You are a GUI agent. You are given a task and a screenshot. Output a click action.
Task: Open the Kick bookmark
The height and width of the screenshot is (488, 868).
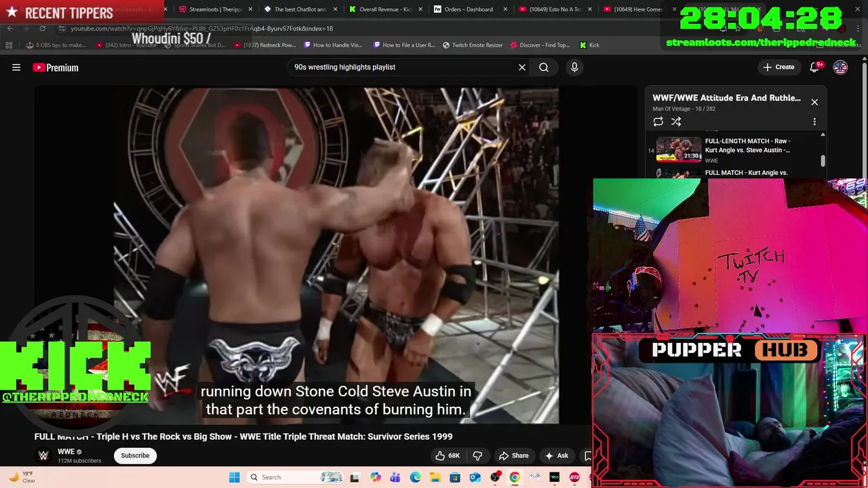click(589, 45)
